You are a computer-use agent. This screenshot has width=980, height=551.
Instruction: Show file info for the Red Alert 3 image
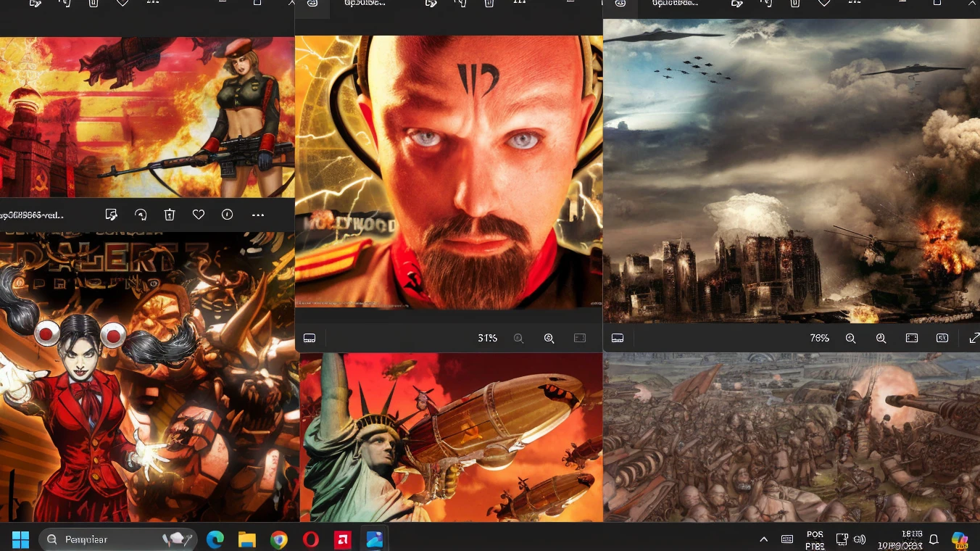[227, 215]
